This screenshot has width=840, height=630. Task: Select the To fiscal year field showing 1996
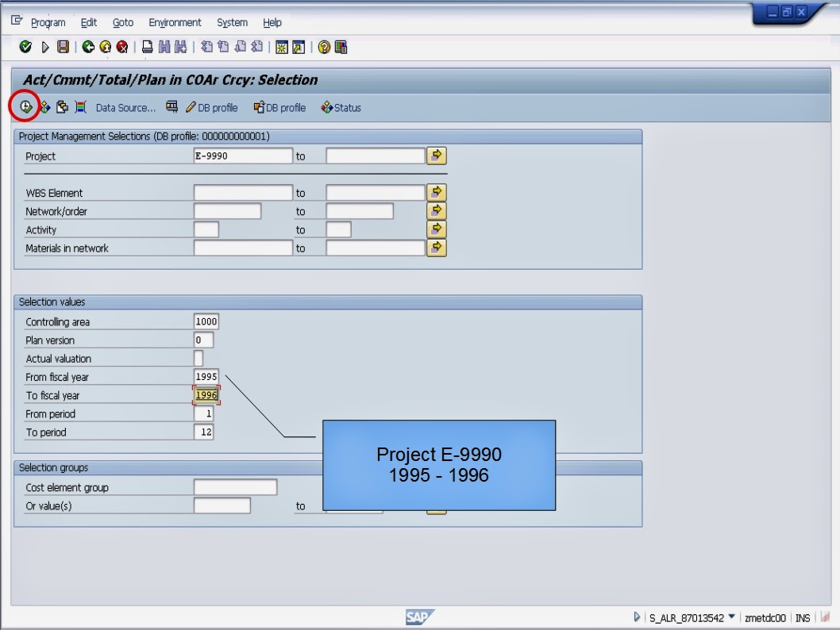click(x=205, y=394)
